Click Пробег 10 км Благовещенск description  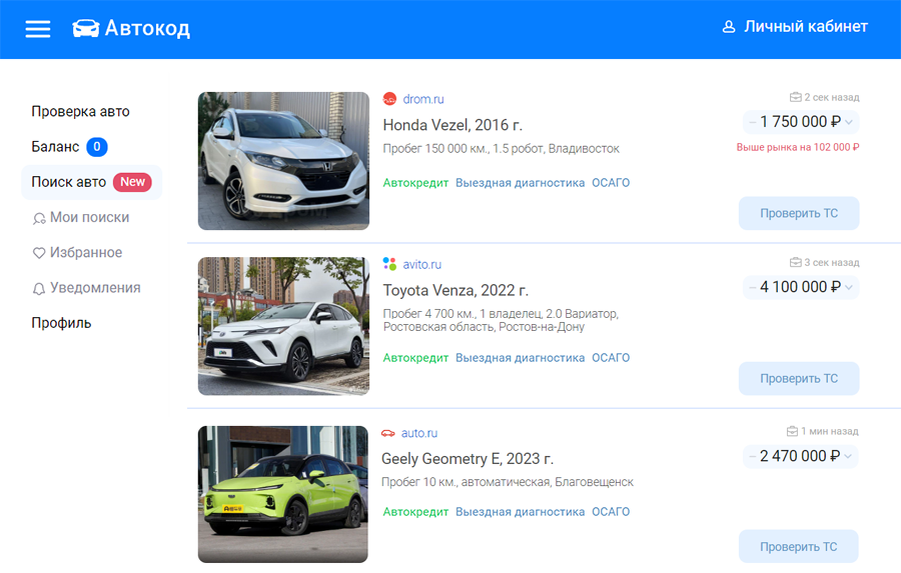point(507,482)
